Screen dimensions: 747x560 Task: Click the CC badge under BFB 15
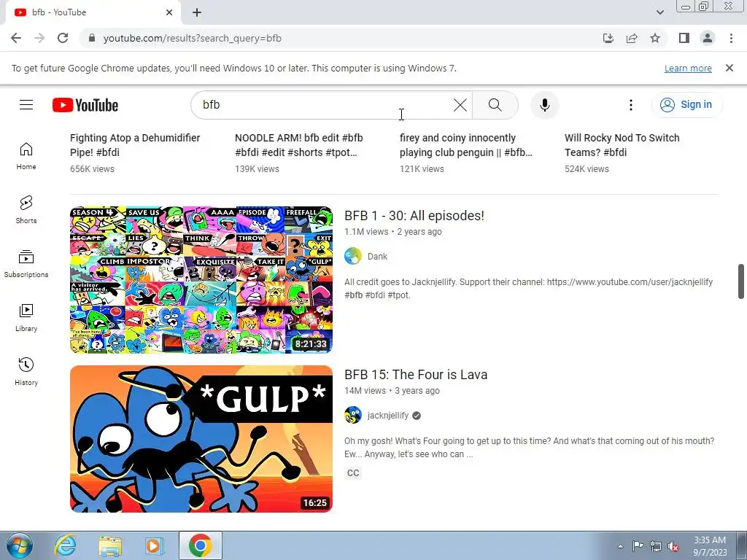coord(353,472)
